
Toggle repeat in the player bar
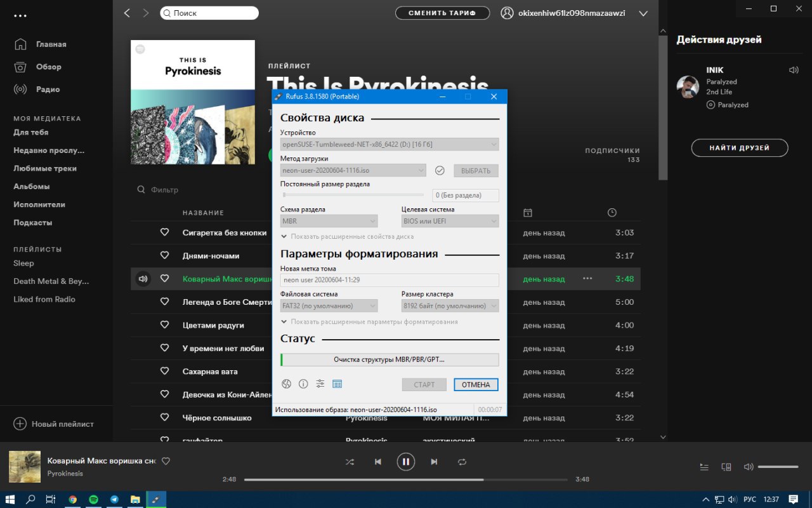click(462, 462)
